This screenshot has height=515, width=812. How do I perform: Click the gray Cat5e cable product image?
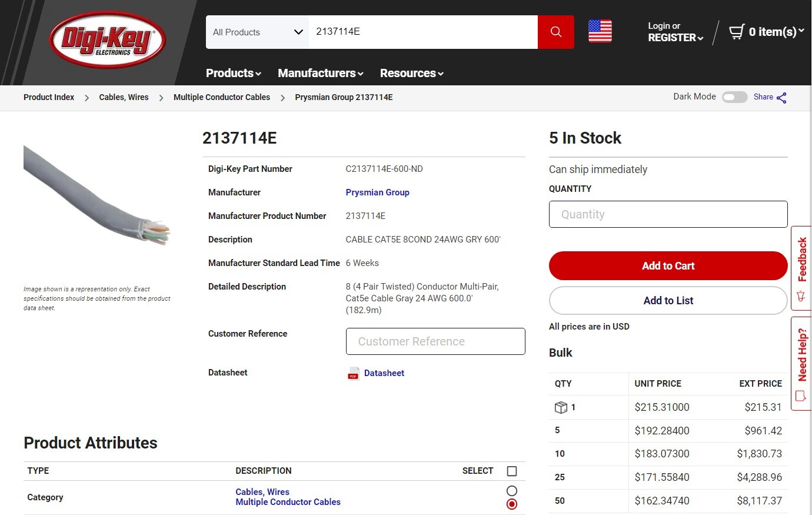pos(97,195)
